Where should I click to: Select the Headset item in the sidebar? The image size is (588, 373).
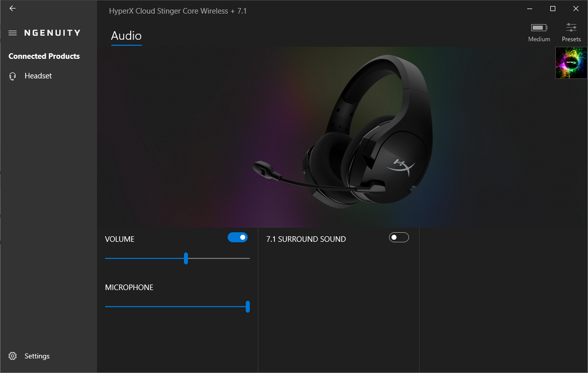click(48, 76)
